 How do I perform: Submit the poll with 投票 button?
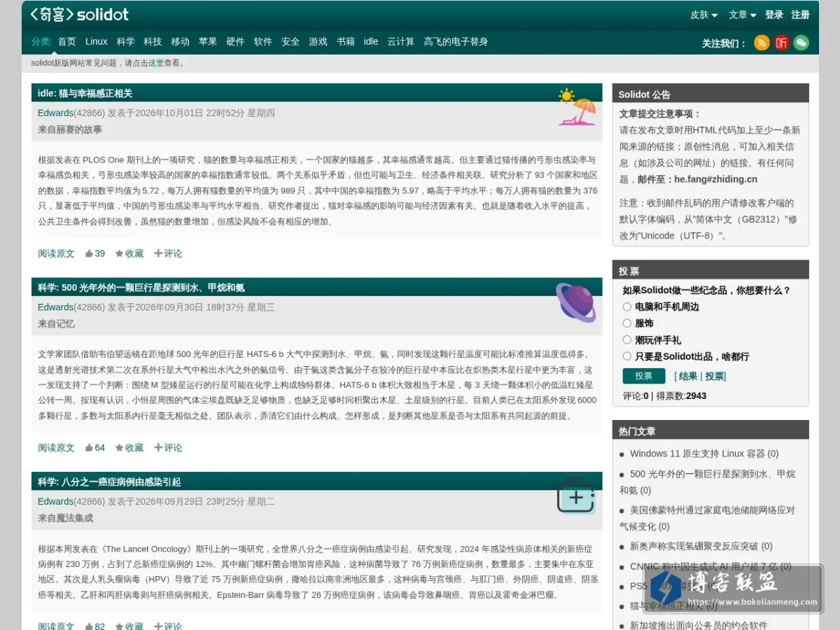click(644, 376)
